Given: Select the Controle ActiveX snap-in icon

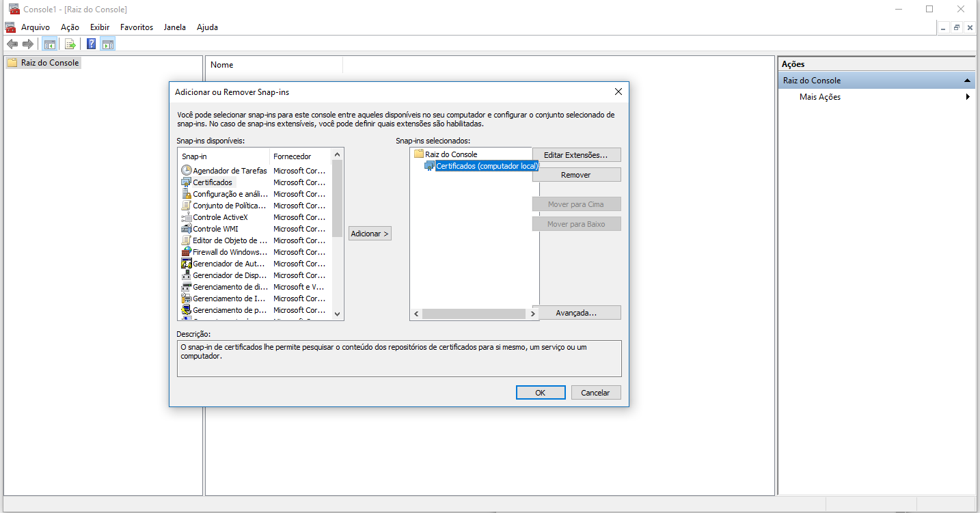Looking at the screenshot, I should point(187,217).
